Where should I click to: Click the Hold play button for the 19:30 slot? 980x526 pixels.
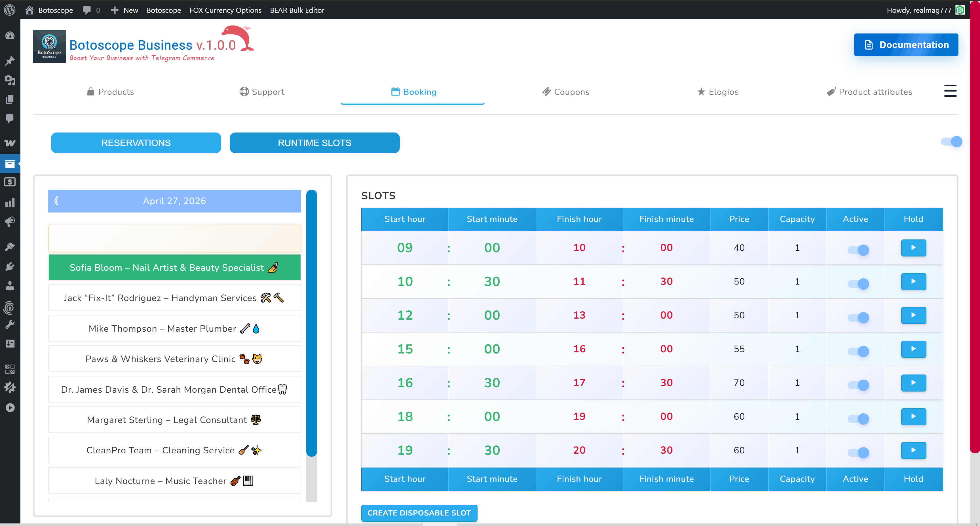[x=913, y=450]
